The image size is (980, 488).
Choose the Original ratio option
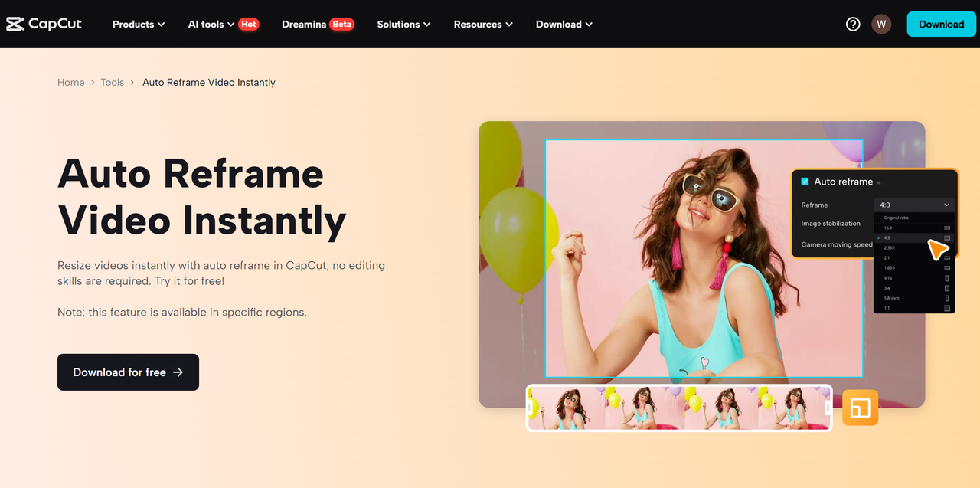[897, 218]
